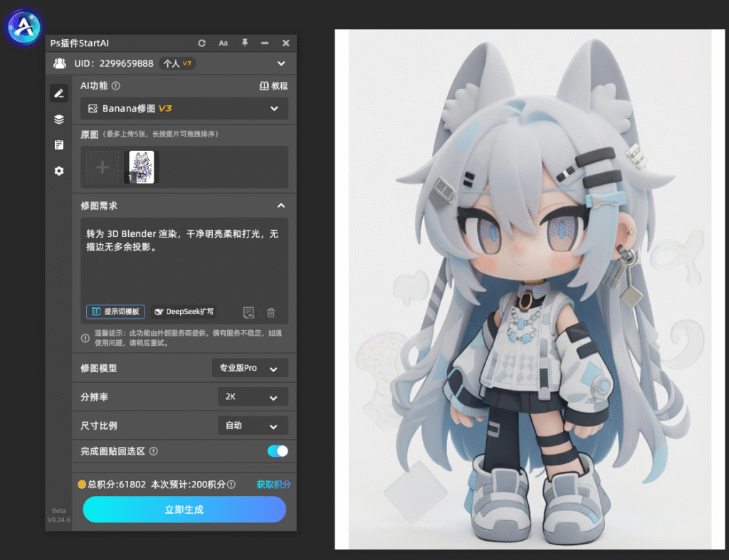Click the warning info icon beside 温馨提示
Screen dimensions: 729x560
(x=85, y=338)
